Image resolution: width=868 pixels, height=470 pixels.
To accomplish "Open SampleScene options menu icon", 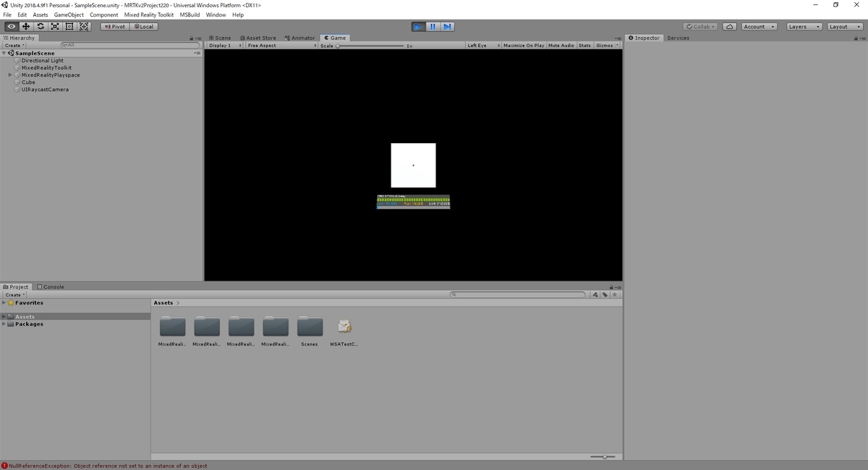I will (197, 54).
